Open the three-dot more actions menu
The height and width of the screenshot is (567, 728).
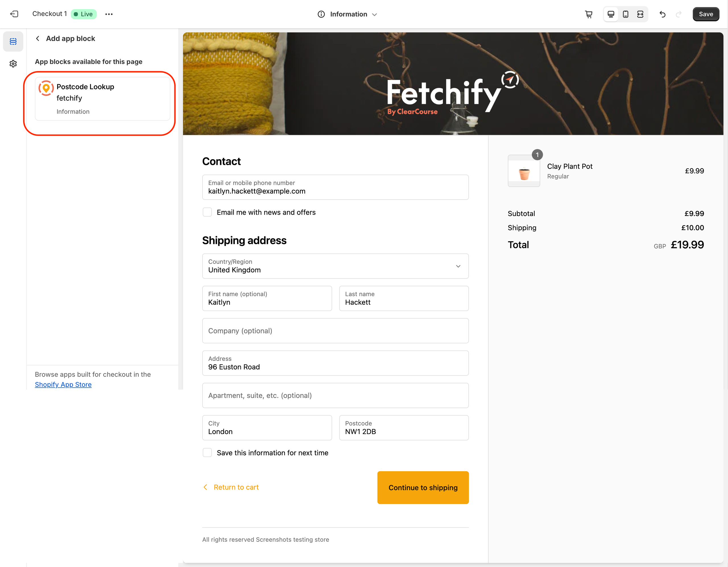tap(109, 14)
